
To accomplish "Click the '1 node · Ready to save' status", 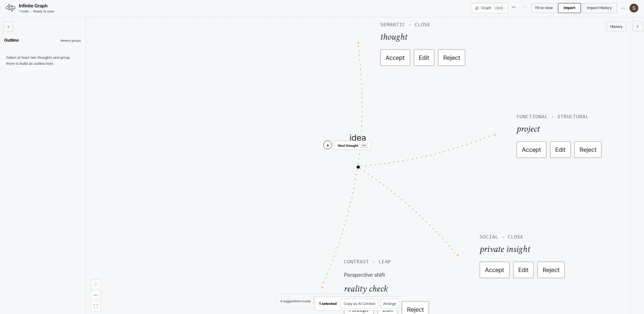I will (x=36, y=11).
